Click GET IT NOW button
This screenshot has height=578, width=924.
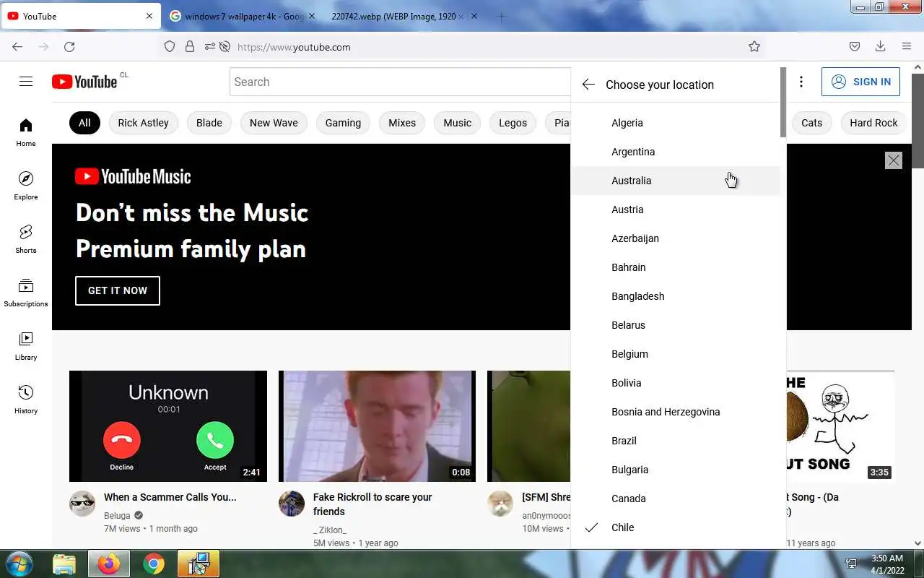point(118,290)
